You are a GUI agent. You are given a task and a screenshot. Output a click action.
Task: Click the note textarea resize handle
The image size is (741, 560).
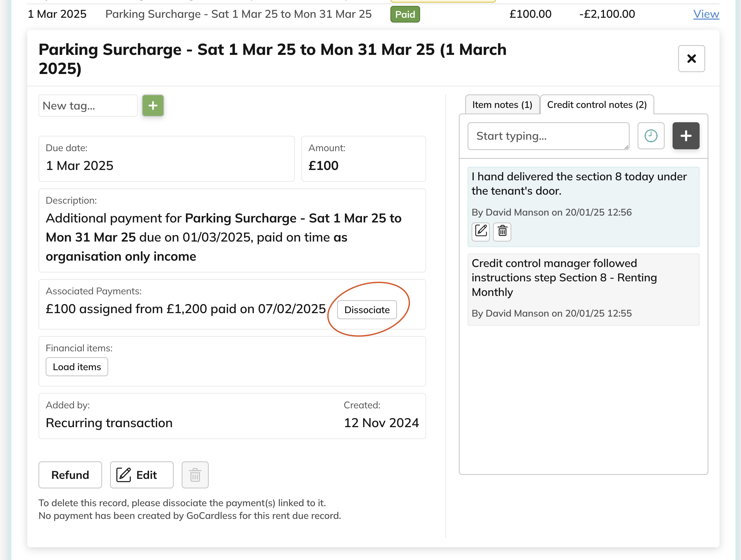(626, 147)
